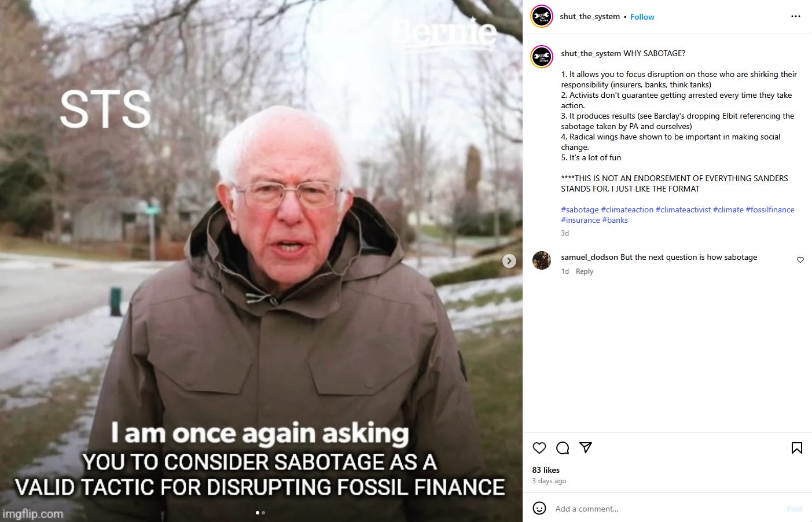This screenshot has width=812, height=522.
Task: Select the second carousel dot indicator
Action: (263, 512)
